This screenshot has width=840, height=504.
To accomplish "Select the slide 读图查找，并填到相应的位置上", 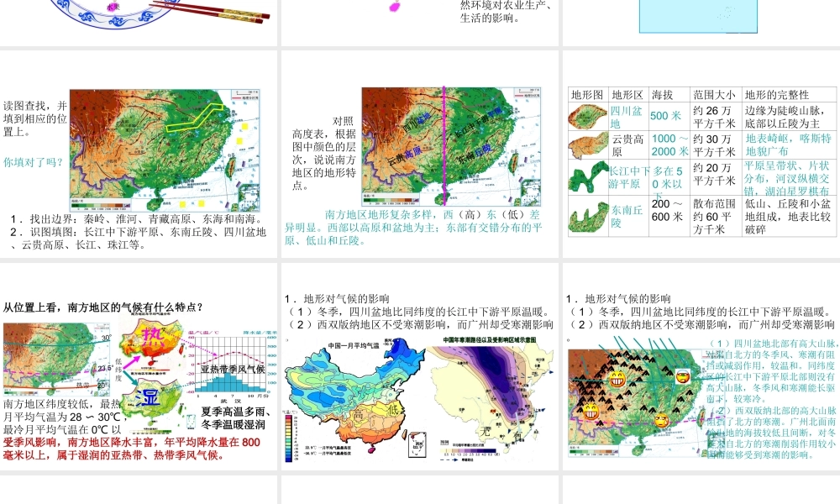I will (139, 155).
